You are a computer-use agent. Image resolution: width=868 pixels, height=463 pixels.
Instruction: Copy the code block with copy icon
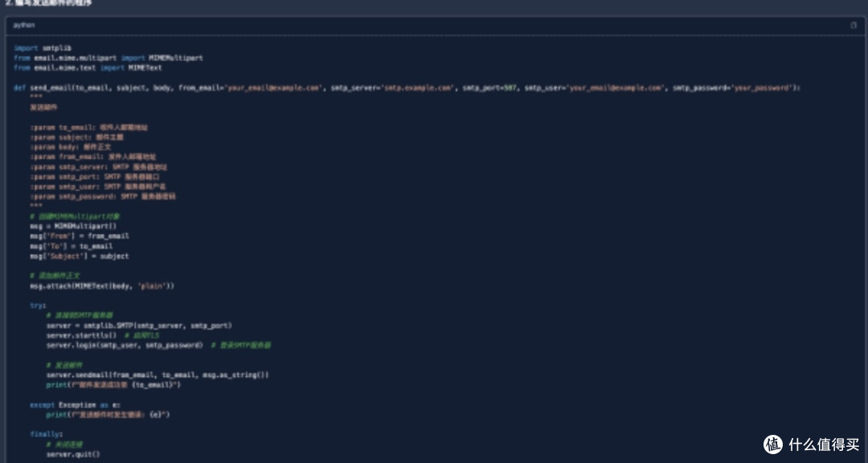(x=853, y=25)
